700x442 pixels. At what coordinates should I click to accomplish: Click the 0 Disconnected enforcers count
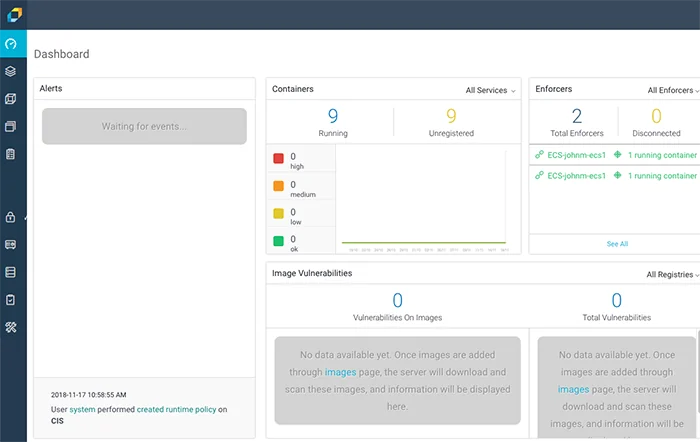656,116
